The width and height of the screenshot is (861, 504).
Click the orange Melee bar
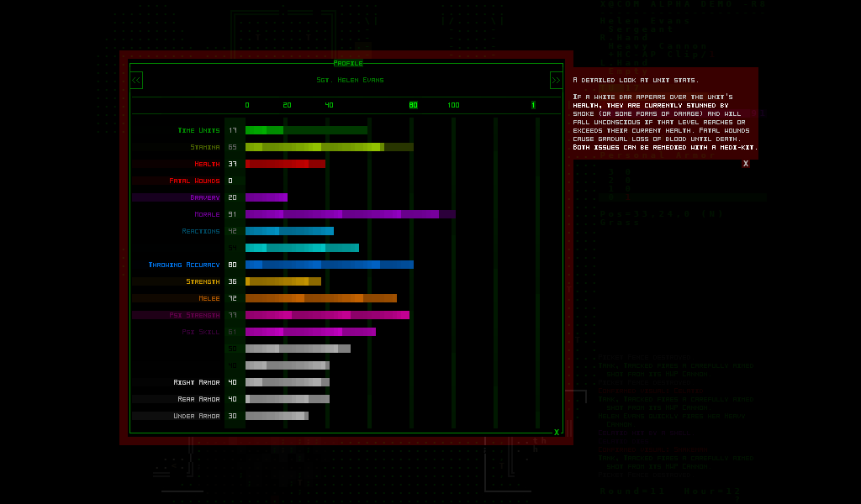click(321, 298)
